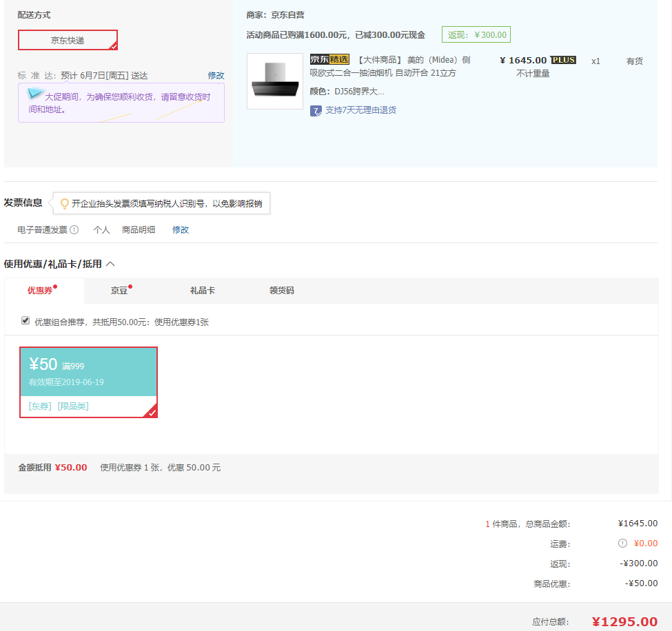Open the 礼品卡 tab

(203, 291)
